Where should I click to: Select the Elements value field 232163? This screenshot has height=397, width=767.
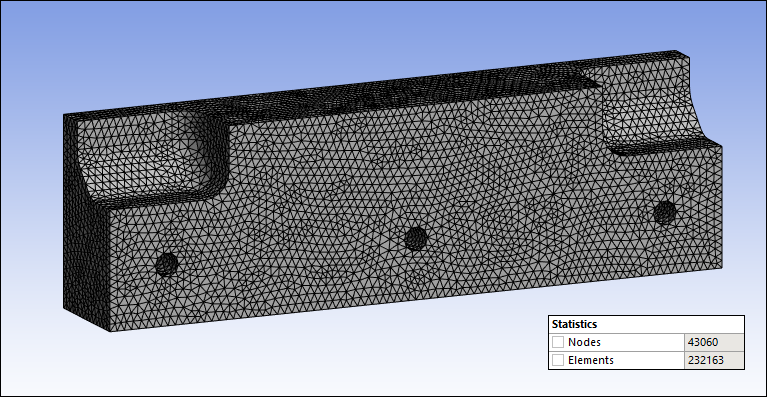point(714,360)
